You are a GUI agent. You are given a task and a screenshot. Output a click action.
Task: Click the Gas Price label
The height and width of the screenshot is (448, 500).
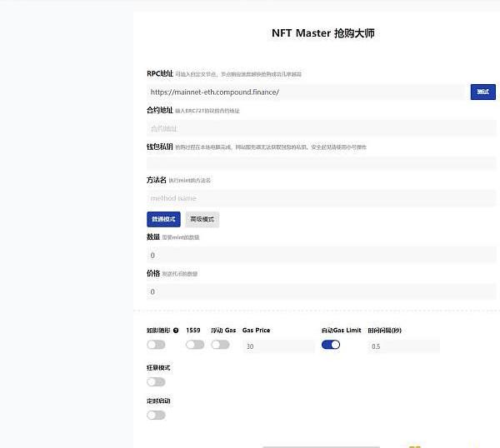(x=256, y=331)
